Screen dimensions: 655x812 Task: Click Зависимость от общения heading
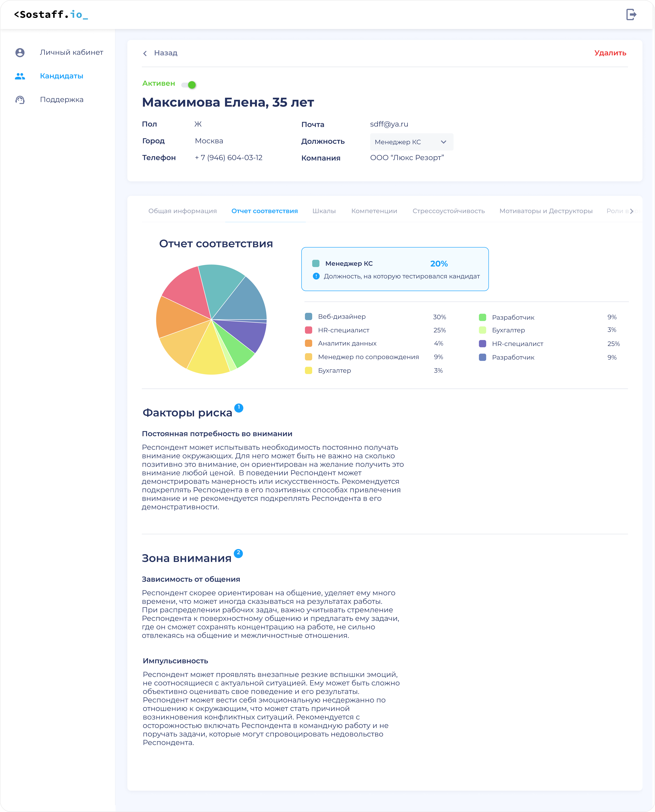tap(191, 579)
